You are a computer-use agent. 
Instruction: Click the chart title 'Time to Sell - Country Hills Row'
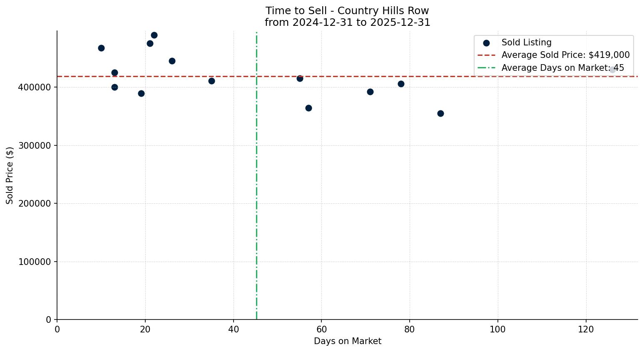(347, 11)
